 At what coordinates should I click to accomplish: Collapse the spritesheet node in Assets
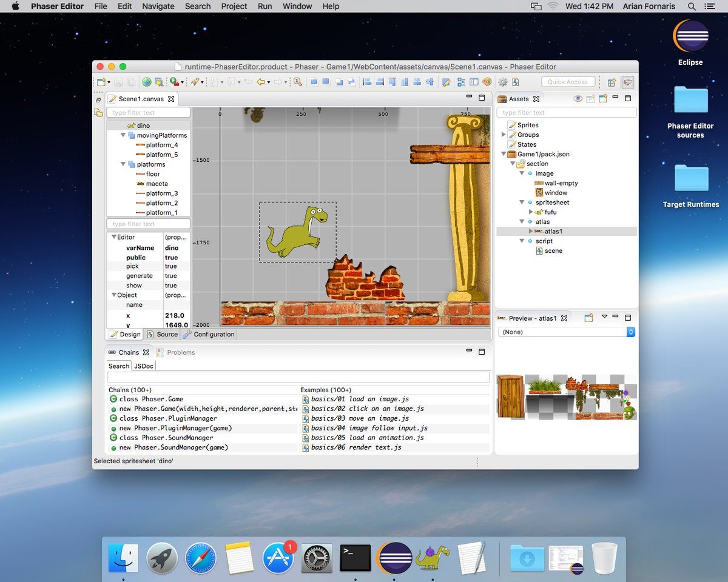[x=522, y=202]
